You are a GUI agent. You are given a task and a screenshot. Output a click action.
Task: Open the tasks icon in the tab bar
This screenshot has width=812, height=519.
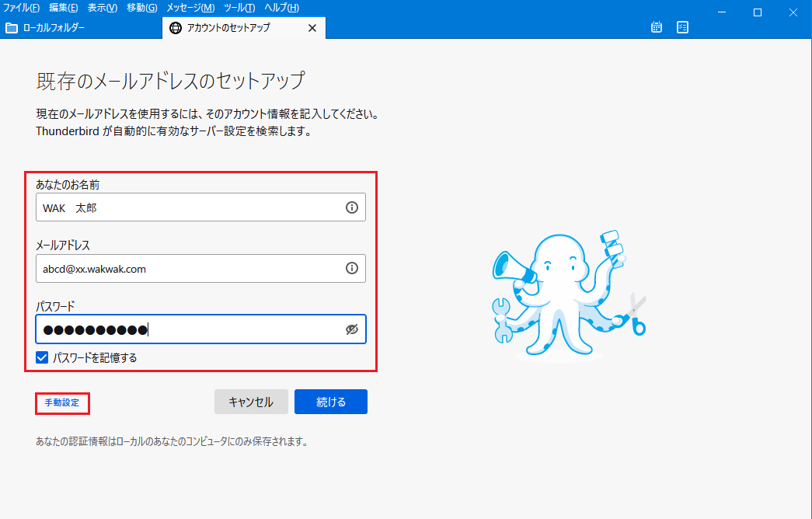click(682, 27)
